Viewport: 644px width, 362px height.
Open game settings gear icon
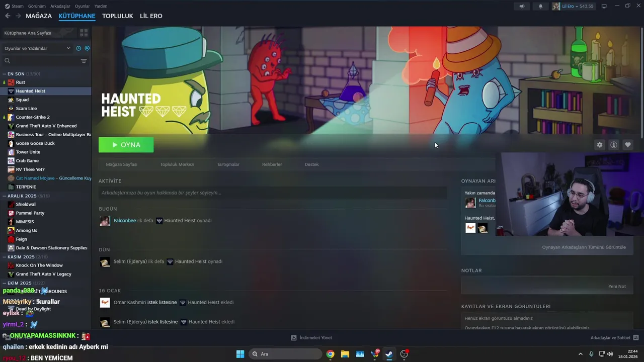tap(599, 145)
